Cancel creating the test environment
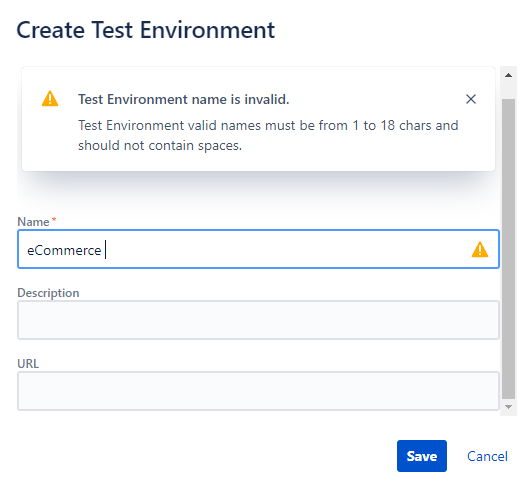This screenshot has height=487, width=531. tap(487, 456)
